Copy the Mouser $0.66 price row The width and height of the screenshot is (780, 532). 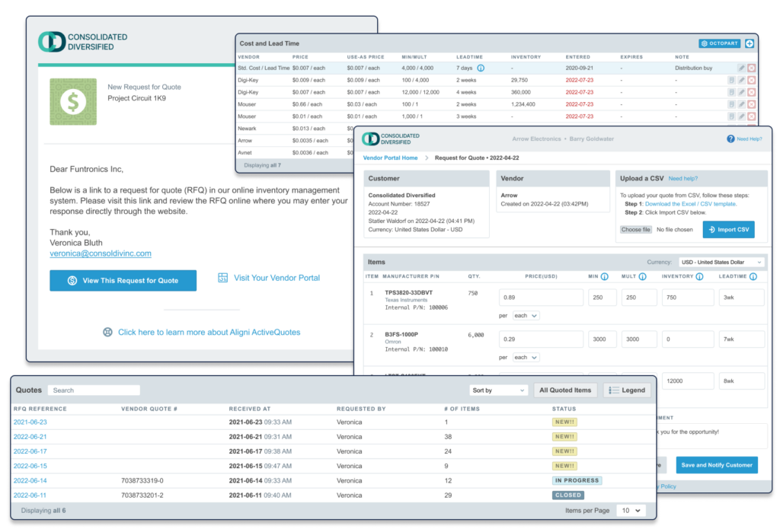pos(731,104)
